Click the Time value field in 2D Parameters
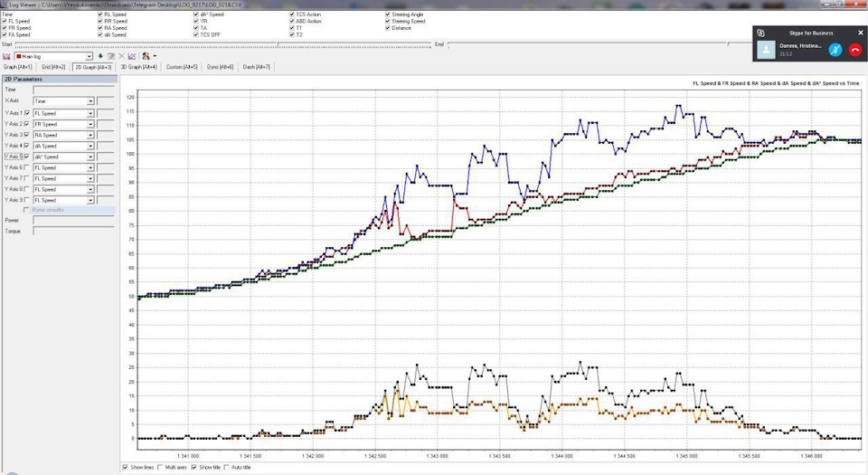 pos(73,90)
